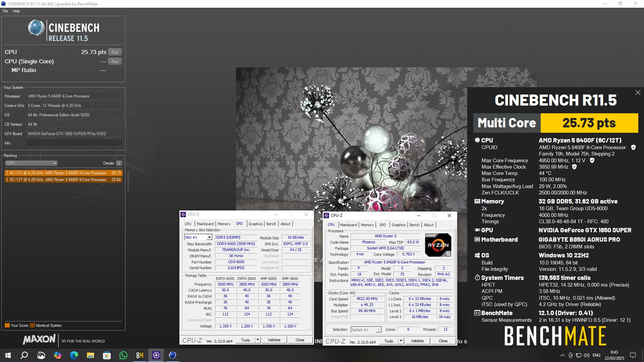Open Mainboard tab in right CPU-Z window
This screenshot has height=362, width=644.
tap(348, 225)
